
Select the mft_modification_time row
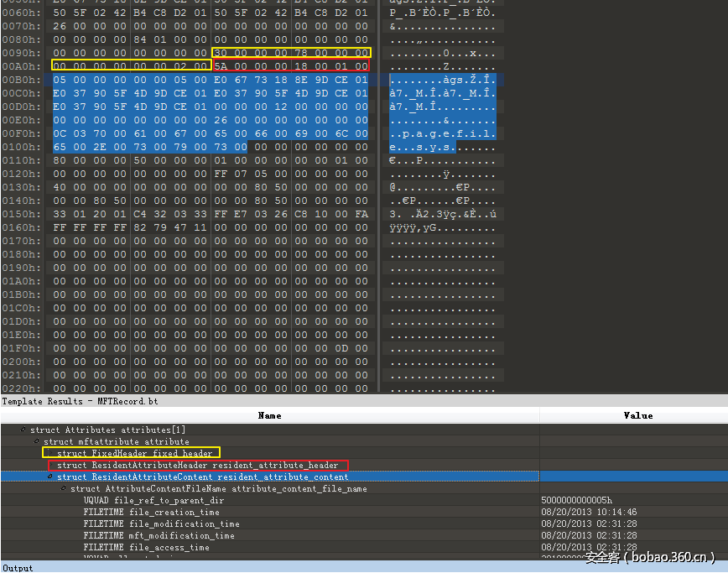point(159,536)
